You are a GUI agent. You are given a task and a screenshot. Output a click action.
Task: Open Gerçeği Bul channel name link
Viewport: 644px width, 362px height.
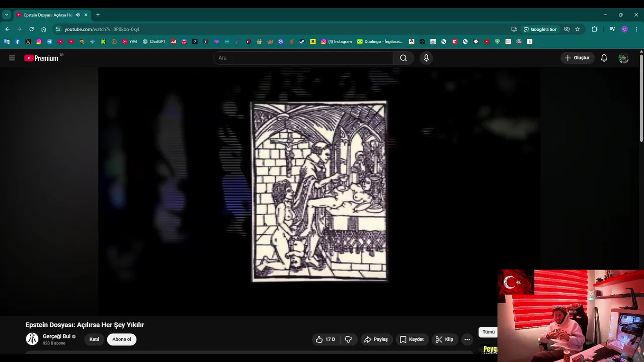pos(56,336)
